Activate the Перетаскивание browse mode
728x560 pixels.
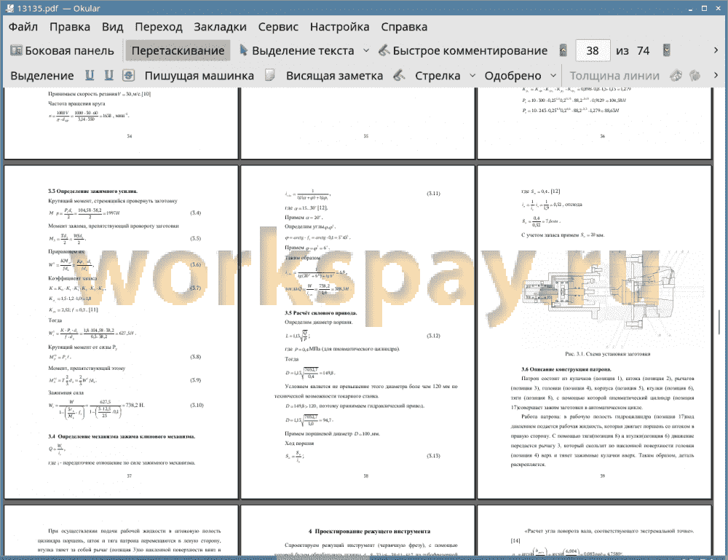tap(178, 51)
